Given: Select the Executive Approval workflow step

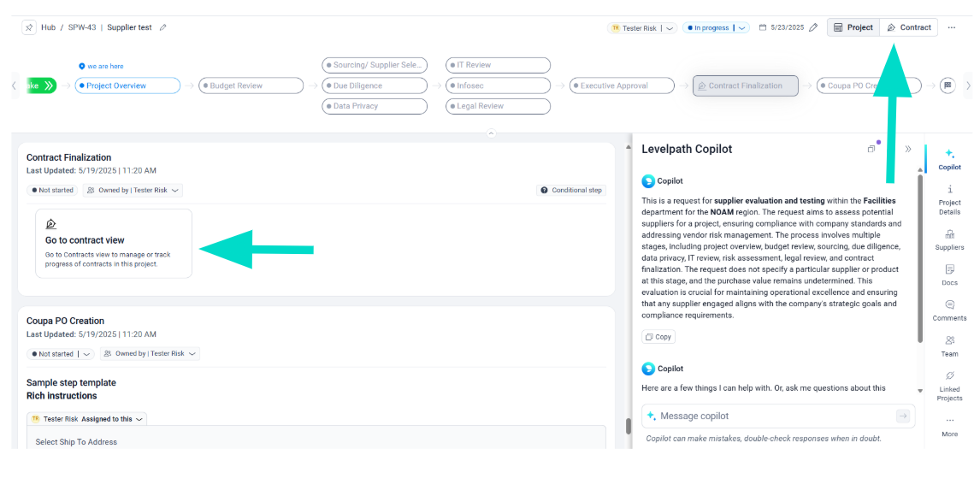Looking at the screenshot, I should [621, 86].
